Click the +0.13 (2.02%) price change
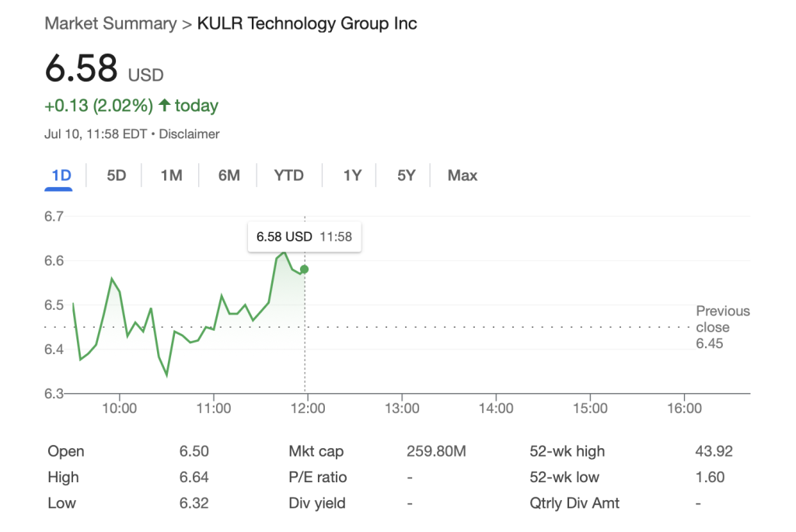 [99, 106]
